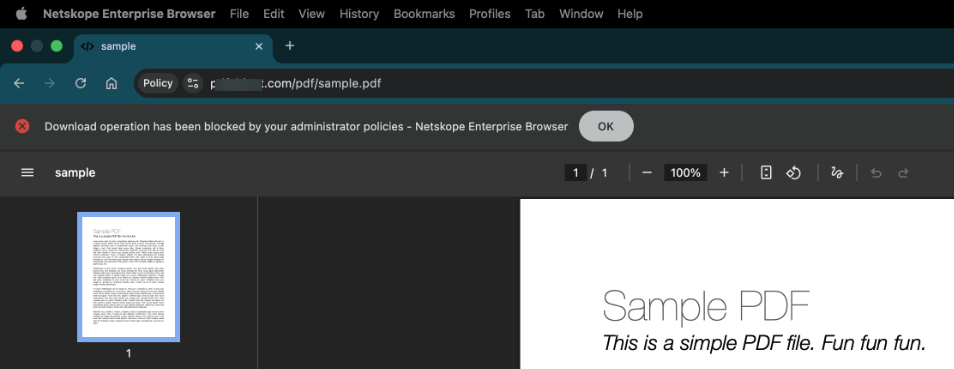Click the red close window button
This screenshot has height=369, width=954.
pyautogui.click(x=17, y=46)
